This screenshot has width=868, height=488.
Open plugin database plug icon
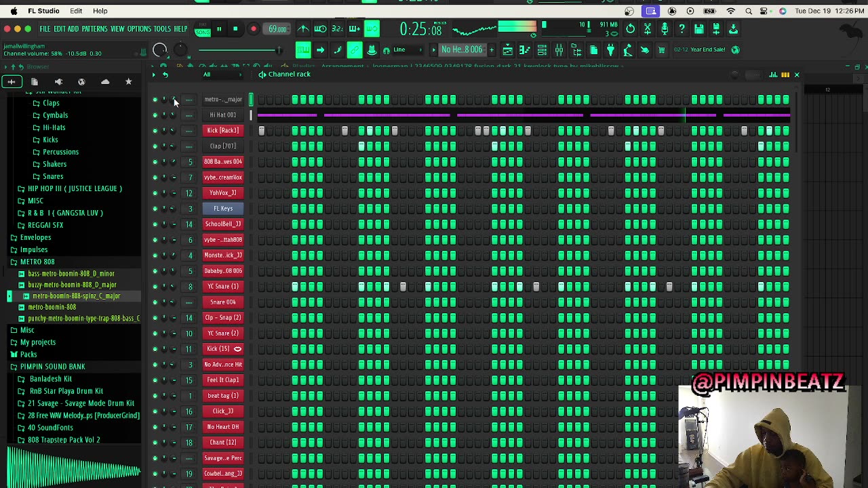tap(610, 49)
